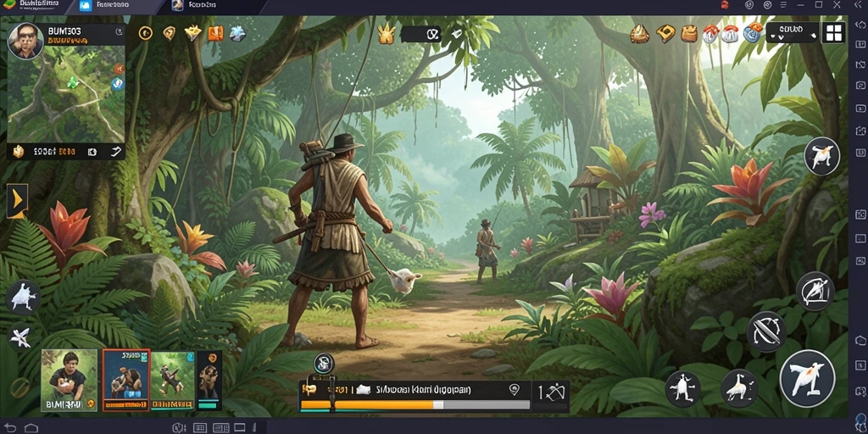This screenshot has width=868, height=434.
Task: Activate the standing white animal skill button
Action: pyautogui.click(x=683, y=388)
